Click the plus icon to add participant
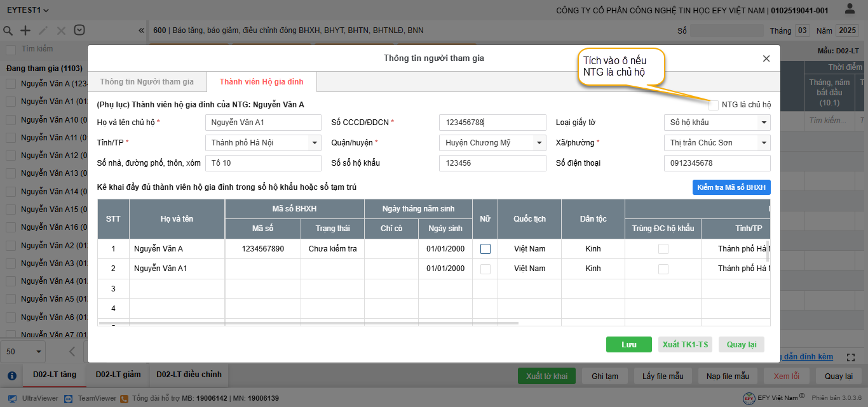The width and height of the screenshot is (868, 407). (x=25, y=30)
